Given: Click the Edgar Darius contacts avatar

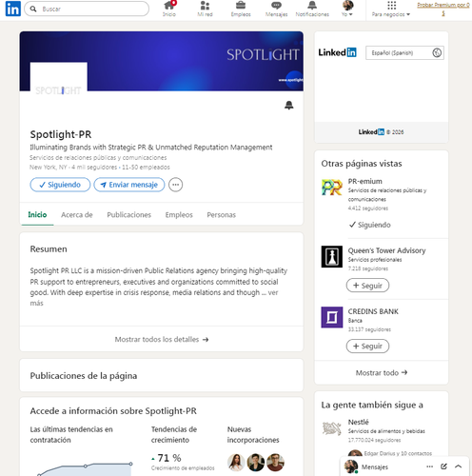Looking at the screenshot, I should point(355,454).
